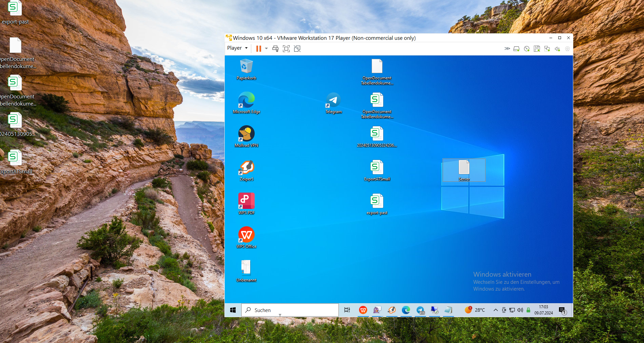
Task: Toggle VMware Unity mode icon
Action: pos(297,49)
